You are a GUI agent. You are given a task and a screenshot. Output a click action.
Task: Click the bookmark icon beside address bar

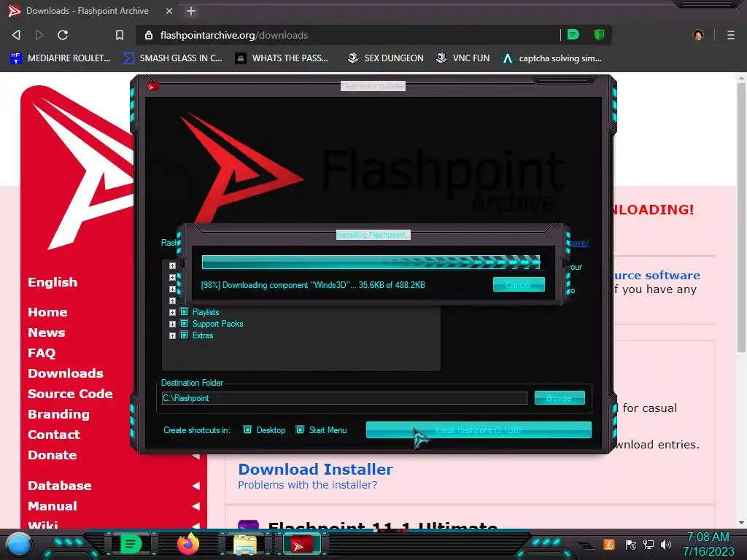click(120, 35)
